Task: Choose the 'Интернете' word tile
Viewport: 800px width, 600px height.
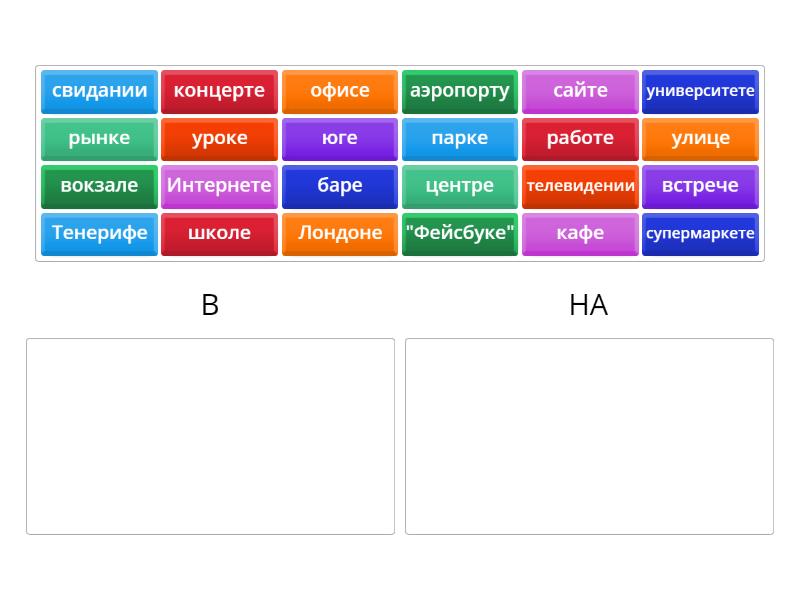Action: [x=219, y=186]
